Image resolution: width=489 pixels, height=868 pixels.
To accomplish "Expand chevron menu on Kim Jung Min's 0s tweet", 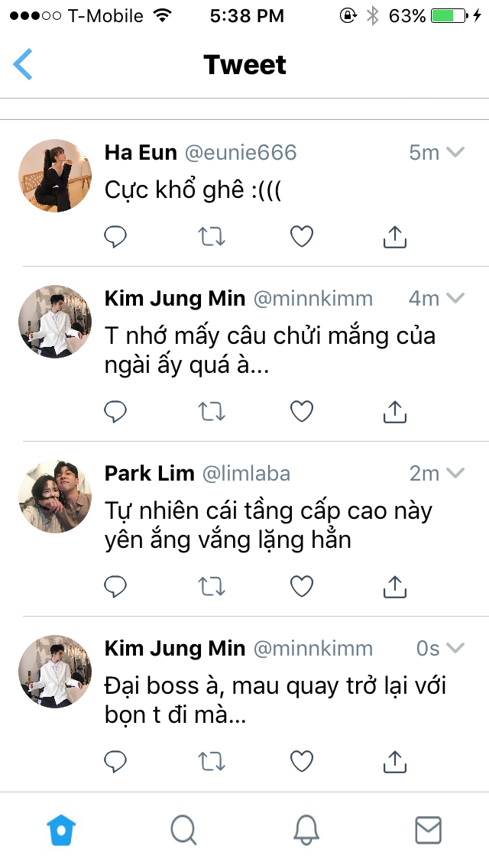I will [x=455, y=648].
